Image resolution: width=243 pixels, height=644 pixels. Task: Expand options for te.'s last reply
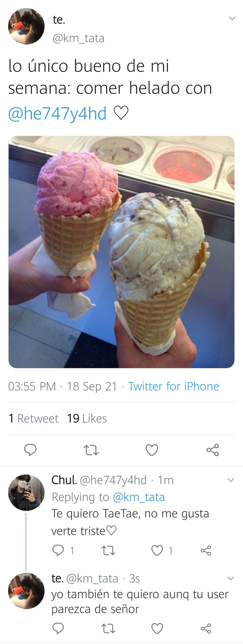coord(231,578)
